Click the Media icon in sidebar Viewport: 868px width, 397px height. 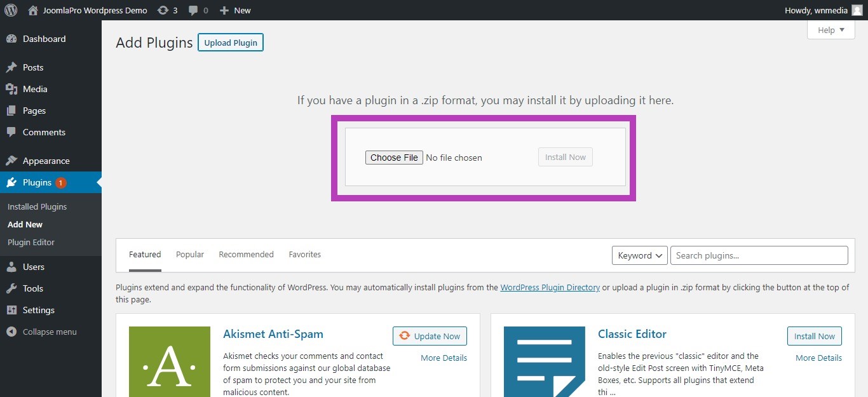coord(11,89)
